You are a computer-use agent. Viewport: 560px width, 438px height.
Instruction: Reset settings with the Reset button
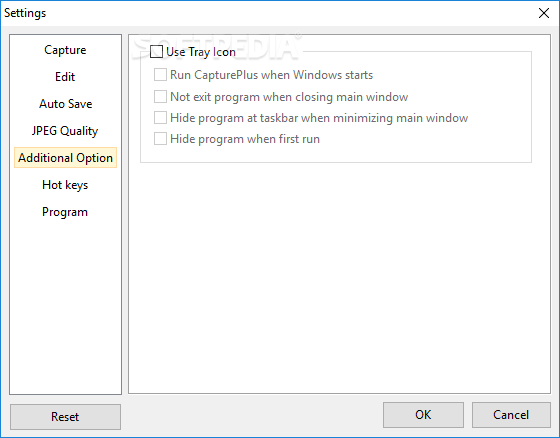(65, 417)
